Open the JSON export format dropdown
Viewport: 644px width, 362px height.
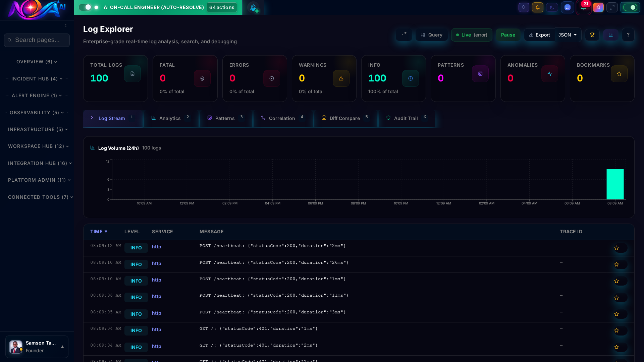pos(568,35)
